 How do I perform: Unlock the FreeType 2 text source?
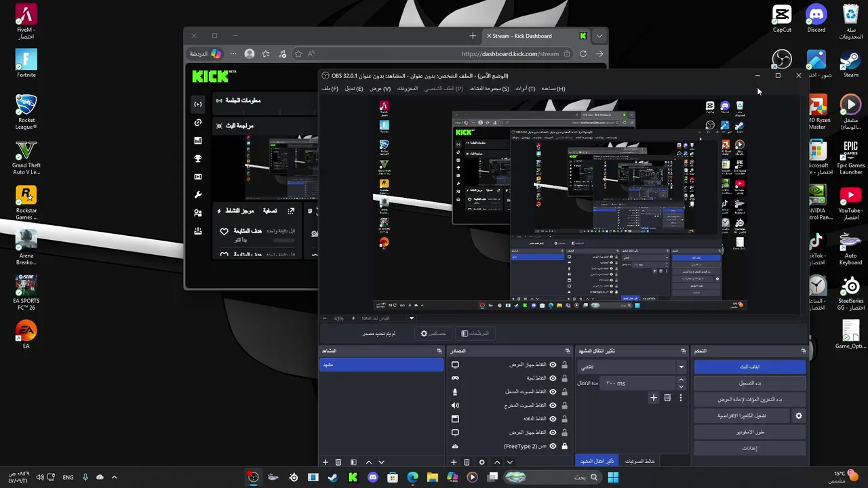[564, 446]
